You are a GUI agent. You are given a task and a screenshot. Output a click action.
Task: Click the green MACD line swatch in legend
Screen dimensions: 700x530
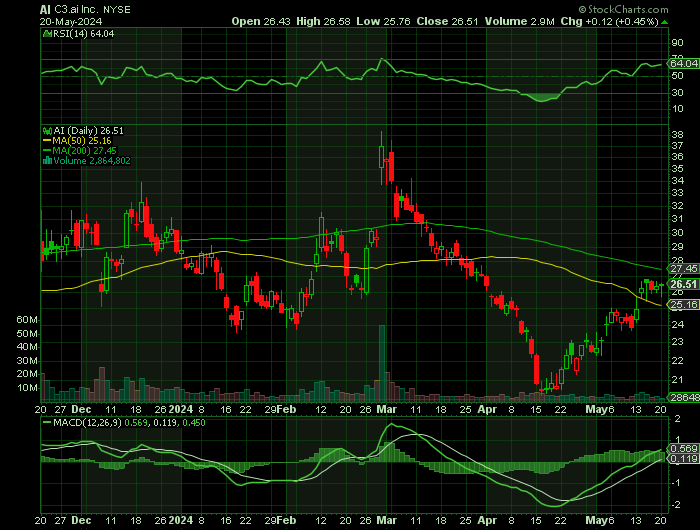coord(46,422)
